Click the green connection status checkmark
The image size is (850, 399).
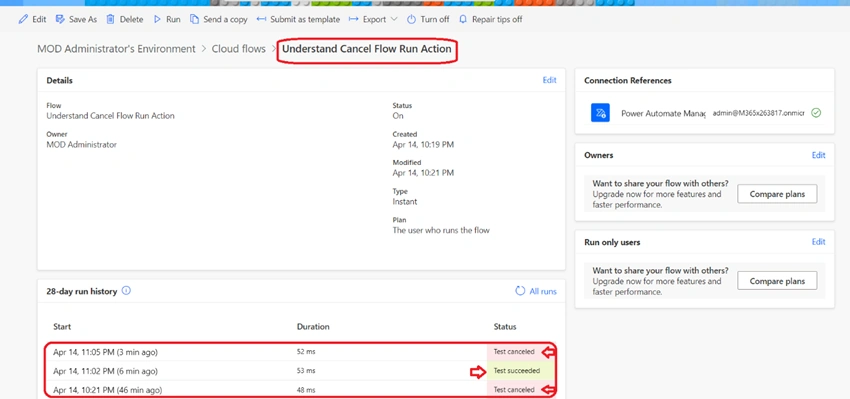(x=816, y=113)
